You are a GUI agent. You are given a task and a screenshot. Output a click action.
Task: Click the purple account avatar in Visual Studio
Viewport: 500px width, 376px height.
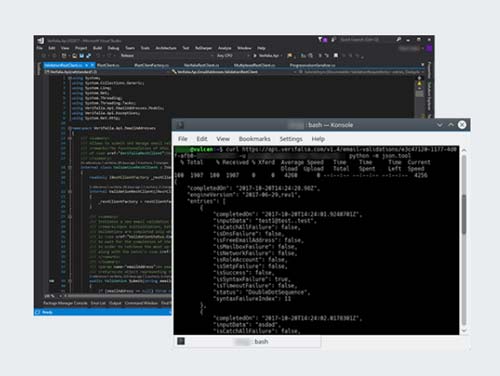point(429,48)
